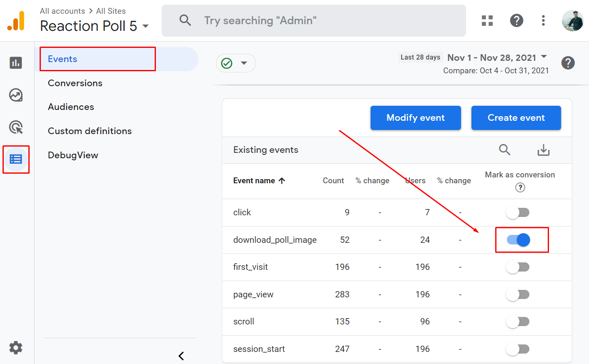The width and height of the screenshot is (589, 364).
Task: Click the Create event button
Action: coord(516,118)
